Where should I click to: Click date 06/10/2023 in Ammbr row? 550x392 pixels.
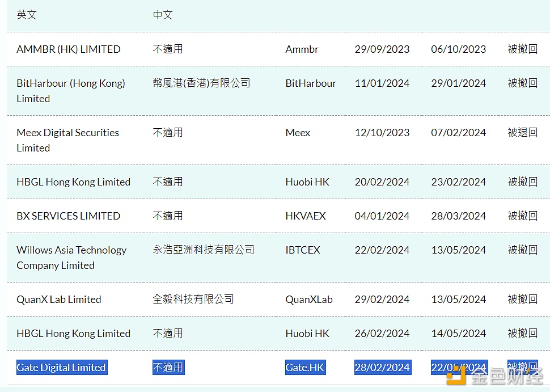coord(459,49)
